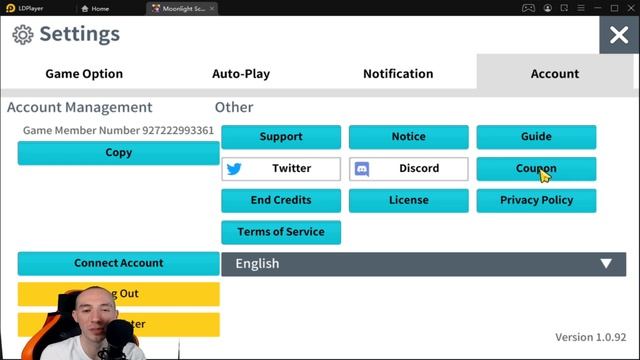Select the Notification tab
This screenshot has height=360, width=640.
398,74
